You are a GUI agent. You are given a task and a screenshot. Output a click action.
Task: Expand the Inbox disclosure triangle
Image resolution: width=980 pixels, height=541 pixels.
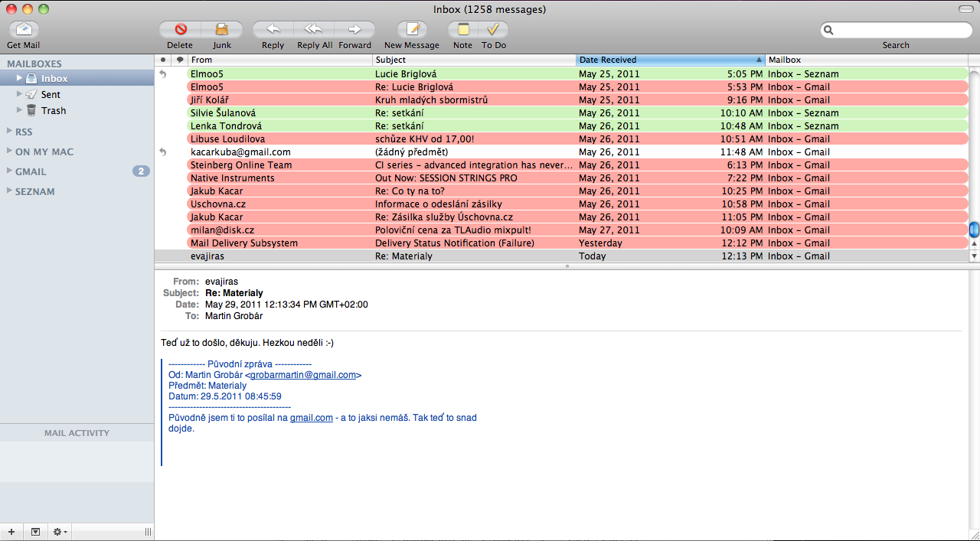20,78
